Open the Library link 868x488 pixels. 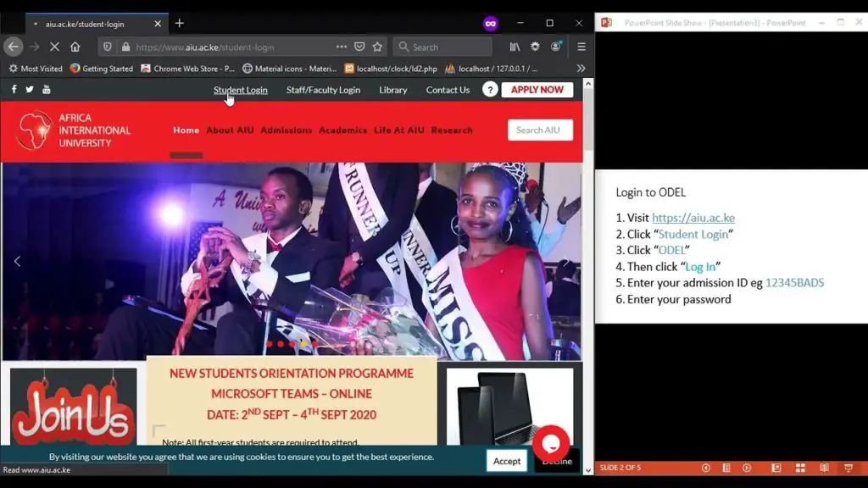[x=393, y=90]
